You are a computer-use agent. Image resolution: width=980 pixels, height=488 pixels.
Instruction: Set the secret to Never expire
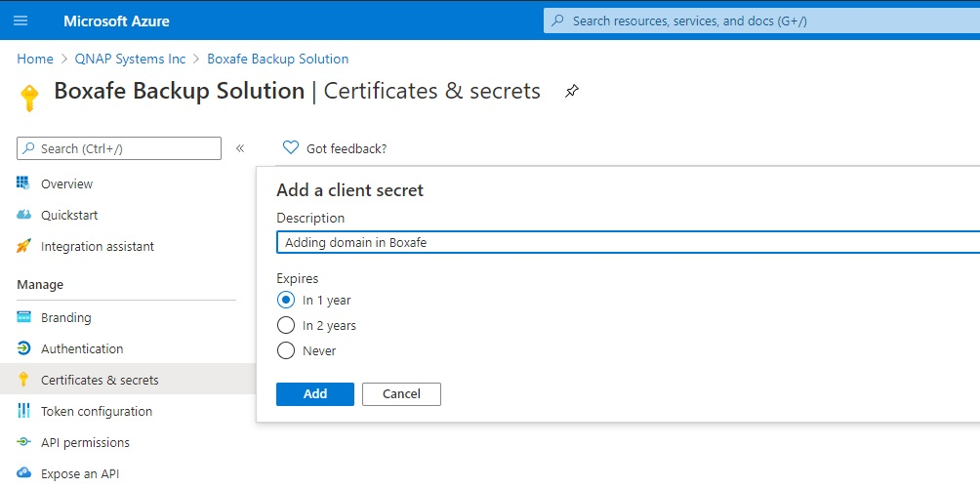pyautogui.click(x=286, y=351)
